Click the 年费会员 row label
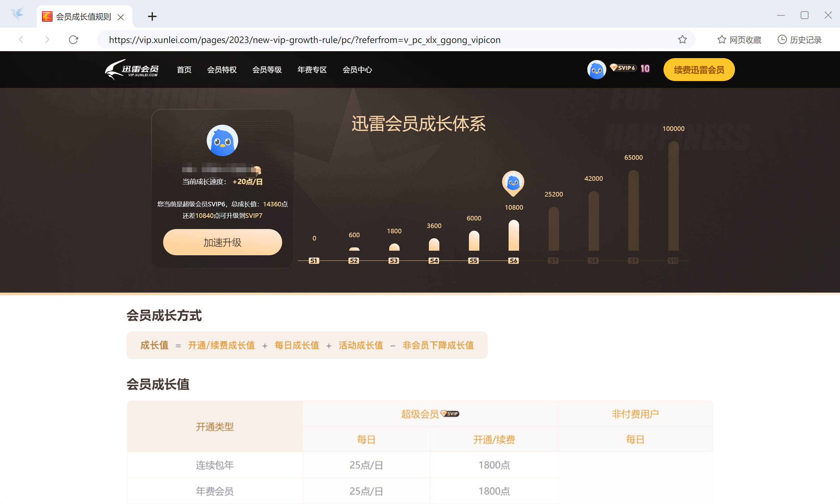This screenshot has height=504, width=840. point(215,491)
